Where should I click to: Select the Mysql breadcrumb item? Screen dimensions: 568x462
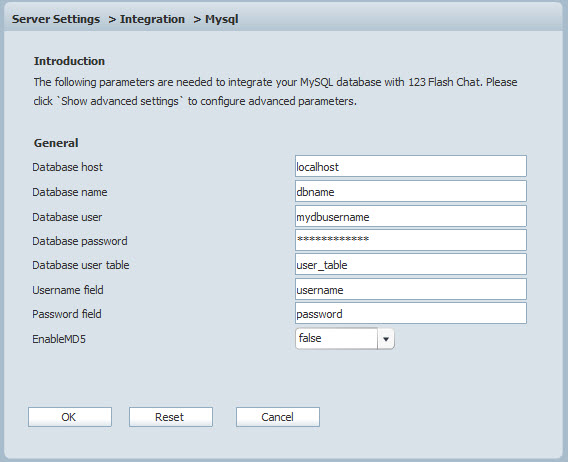tap(222, 19)
